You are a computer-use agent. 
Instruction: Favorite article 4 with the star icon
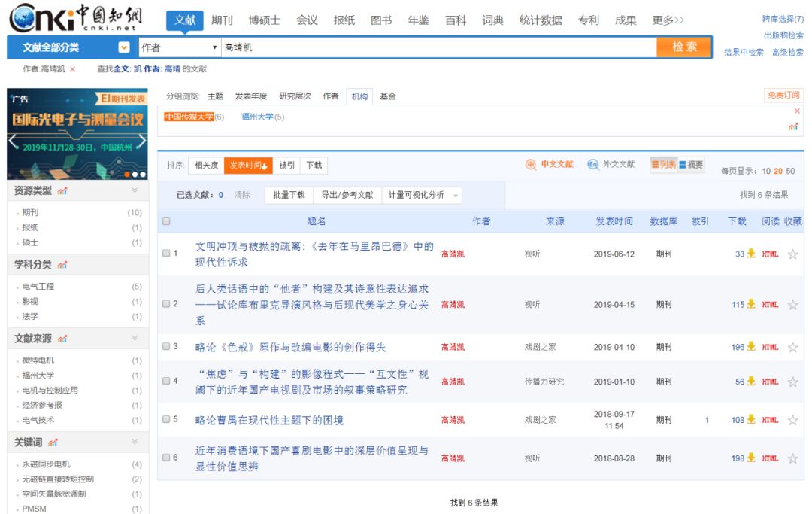793,382
